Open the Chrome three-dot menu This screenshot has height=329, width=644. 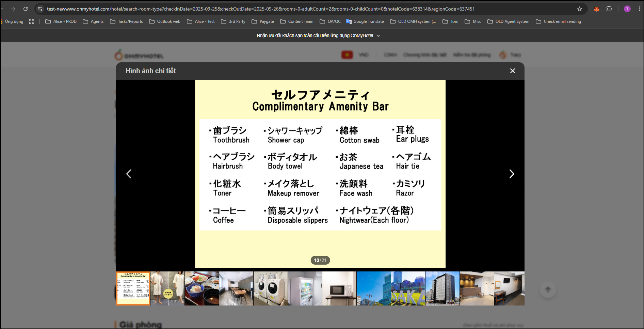coord(639,9)
